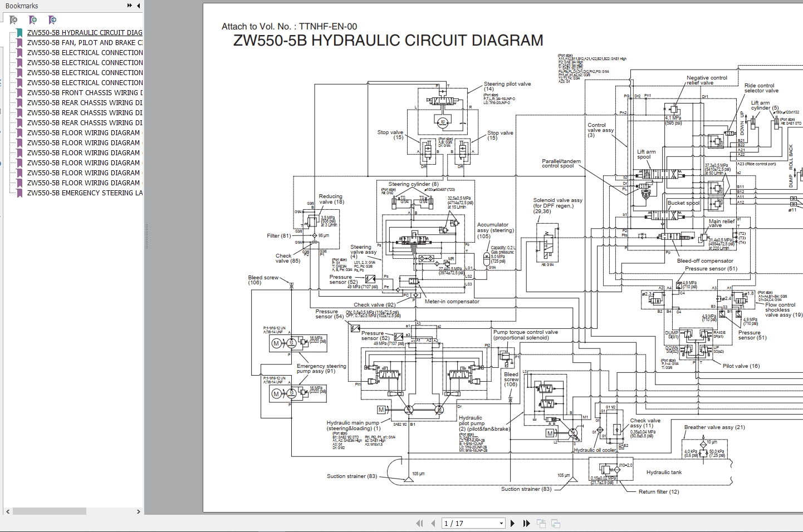This screenshot has width=803, height=532.
Task: Click the previous view navigation icon
Action: pos(541,523)
